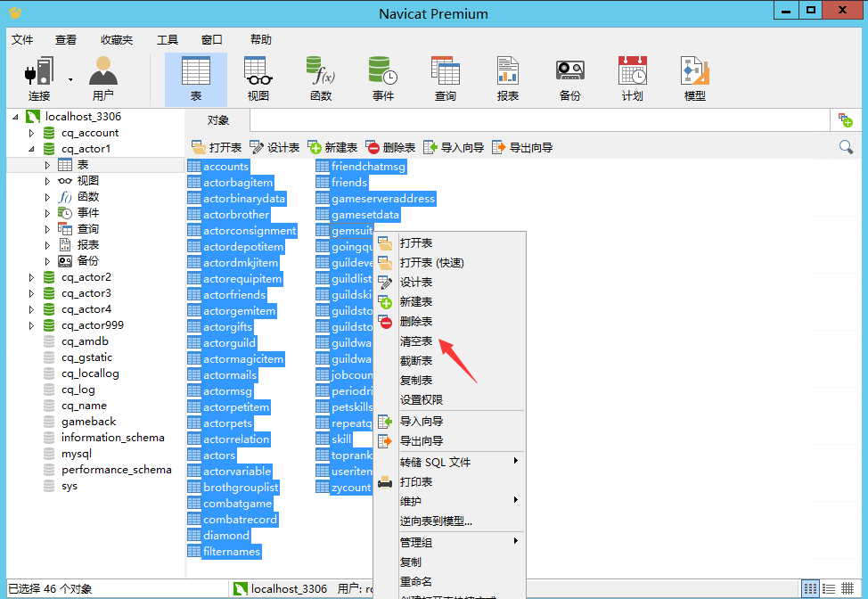Select the mysql database in tree

click(x=77, y=454)
